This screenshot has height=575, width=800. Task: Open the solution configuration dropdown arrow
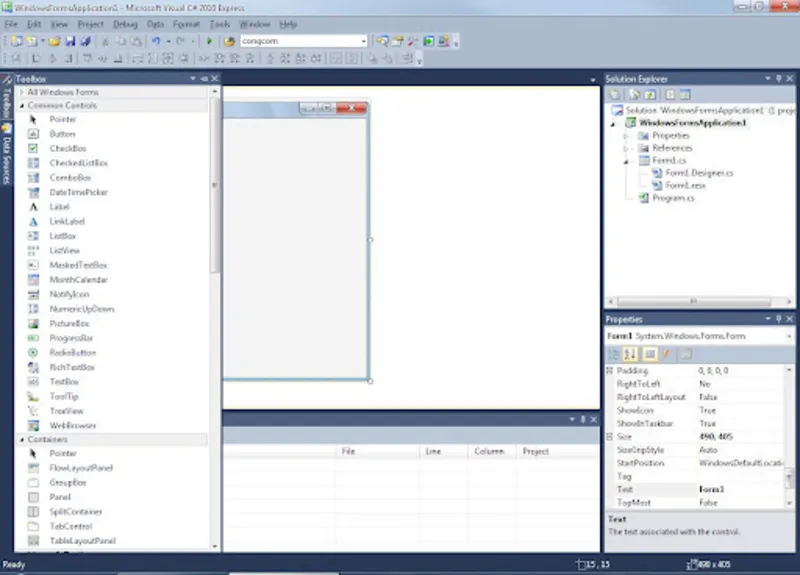click(x=363, y=41)
